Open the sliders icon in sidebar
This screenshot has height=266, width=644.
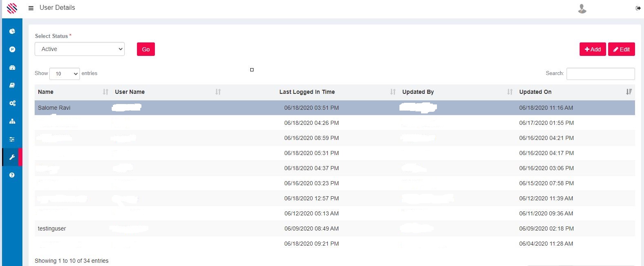point(12,139)
